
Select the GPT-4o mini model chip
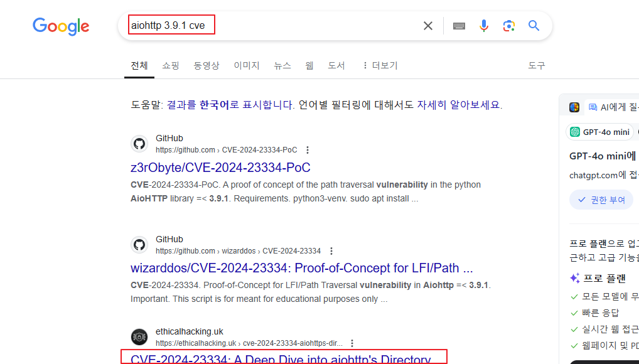pos(600,132)
